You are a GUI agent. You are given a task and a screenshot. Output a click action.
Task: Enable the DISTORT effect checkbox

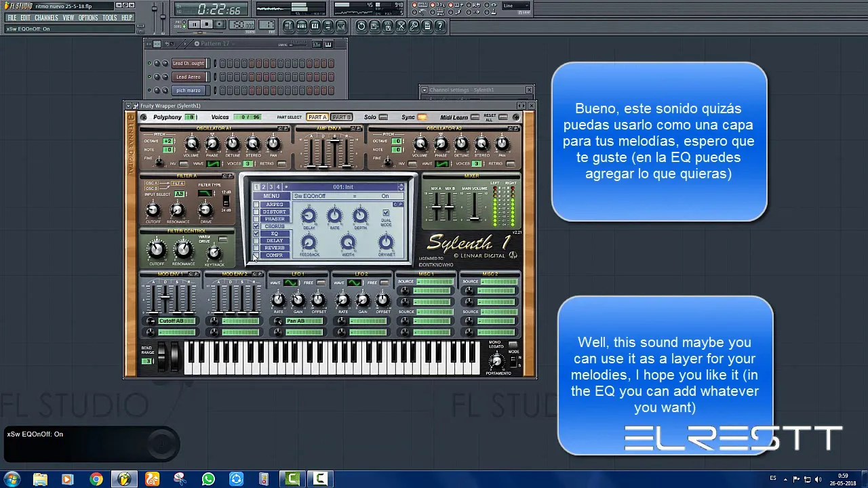point(256,212)
